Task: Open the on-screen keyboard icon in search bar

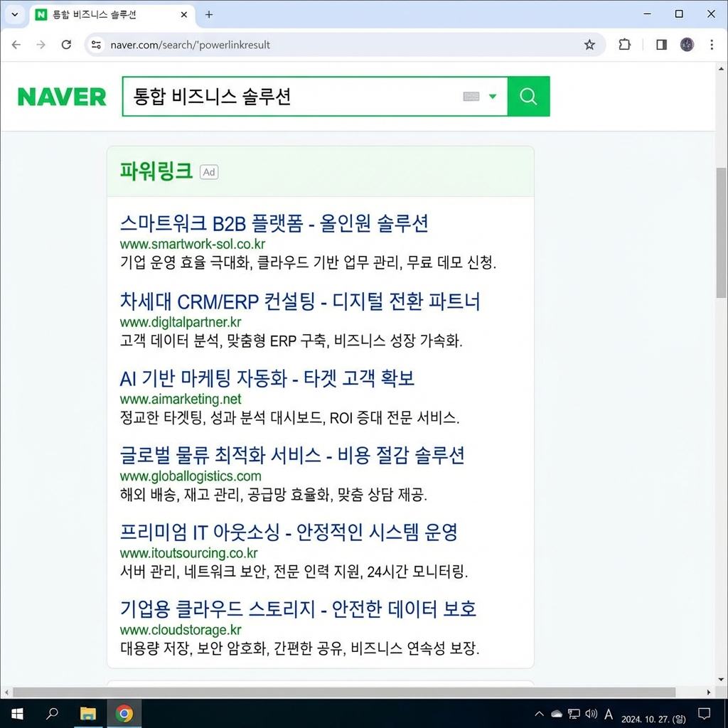Action: [471, 97]
